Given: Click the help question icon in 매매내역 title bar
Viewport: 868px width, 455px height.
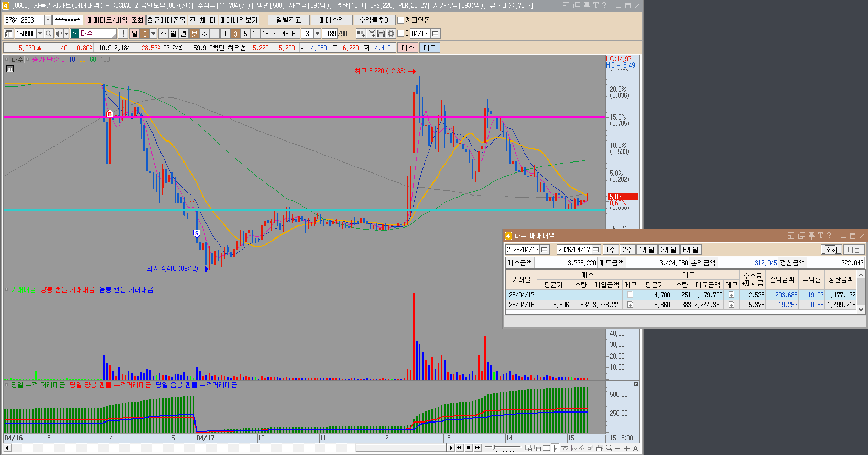Looking at the screenshot, I should 829,236.
